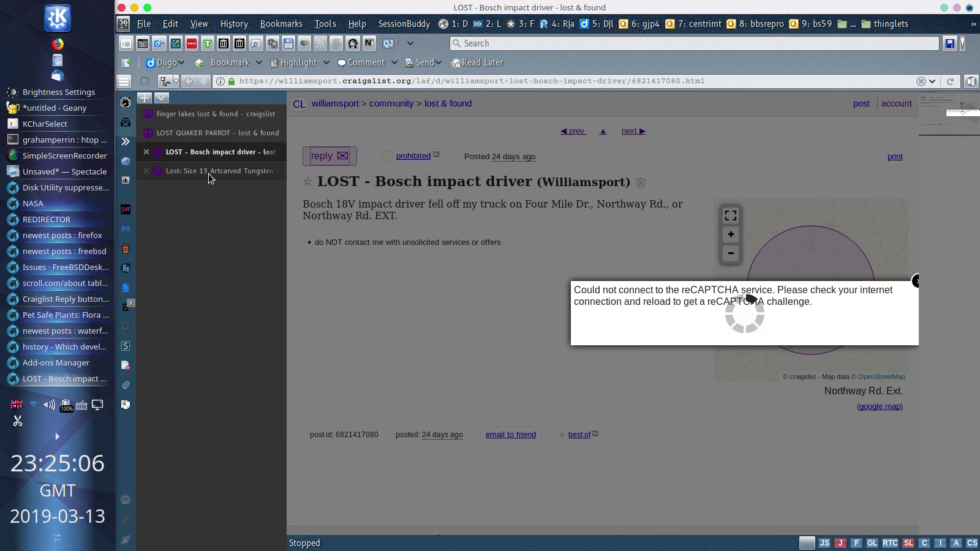Switch to 'finger lakes lost & found' tab
Viewport: 980px width, 551px height.
coord(211,114)
